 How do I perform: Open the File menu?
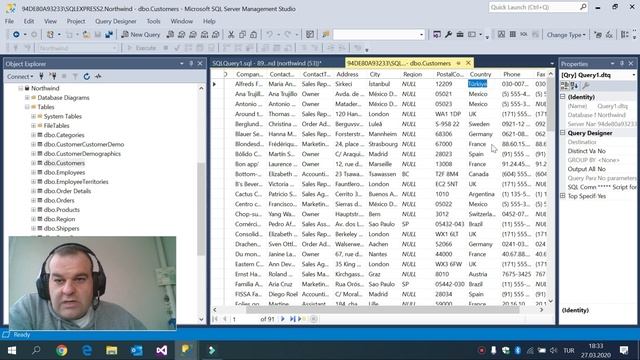point(9,21)
